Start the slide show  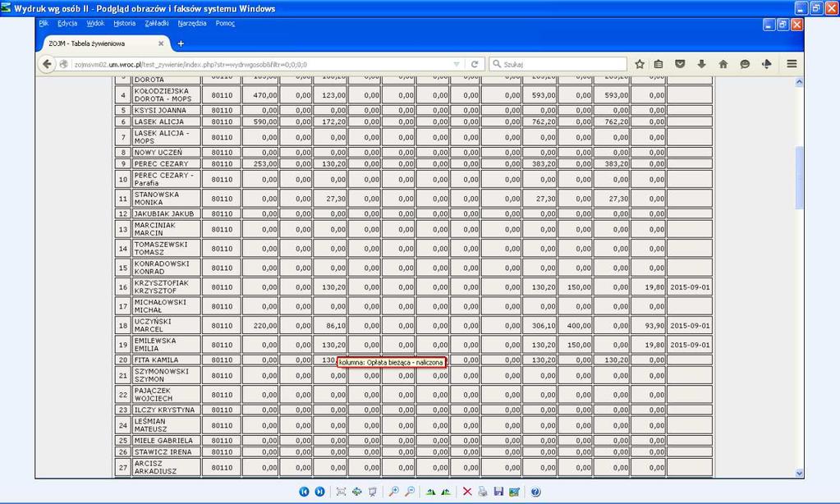coord(373,492)
